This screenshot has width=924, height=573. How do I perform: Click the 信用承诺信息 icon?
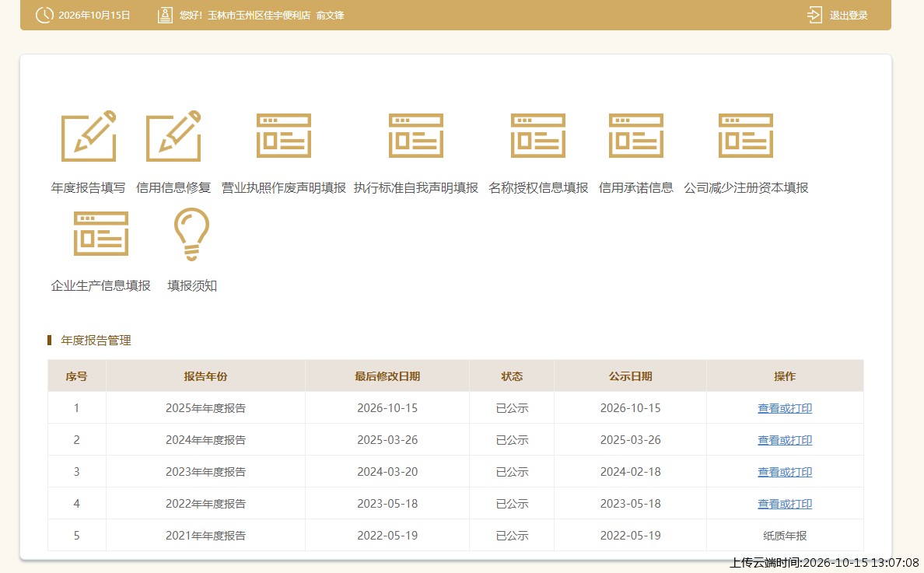click(x=636, y=136)
